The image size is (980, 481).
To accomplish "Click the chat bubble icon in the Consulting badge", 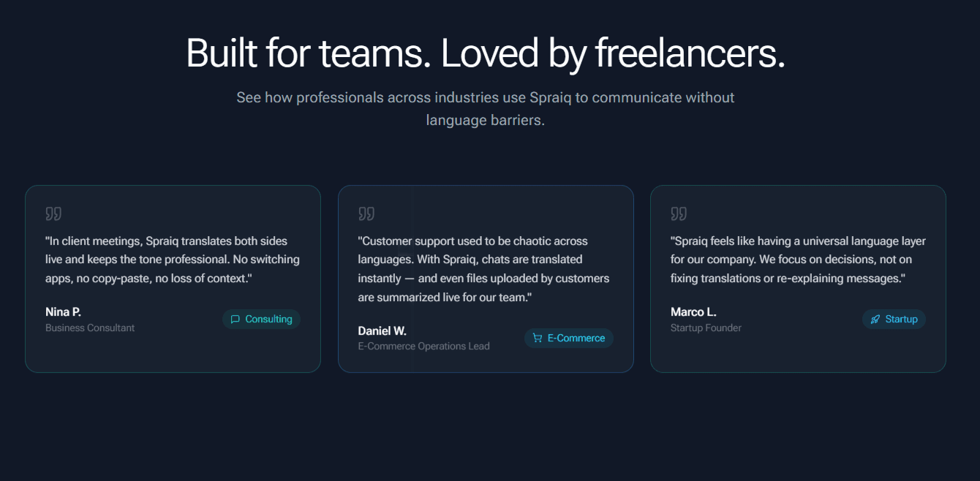I will [235, 319].
